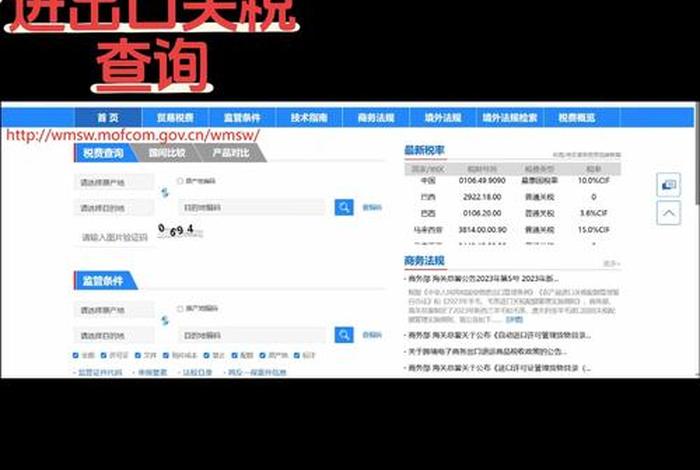The width and height of the screenshot is (700, 470).
Task: Swap origin and destination in 监管条件 form
Action: (165, 320)
